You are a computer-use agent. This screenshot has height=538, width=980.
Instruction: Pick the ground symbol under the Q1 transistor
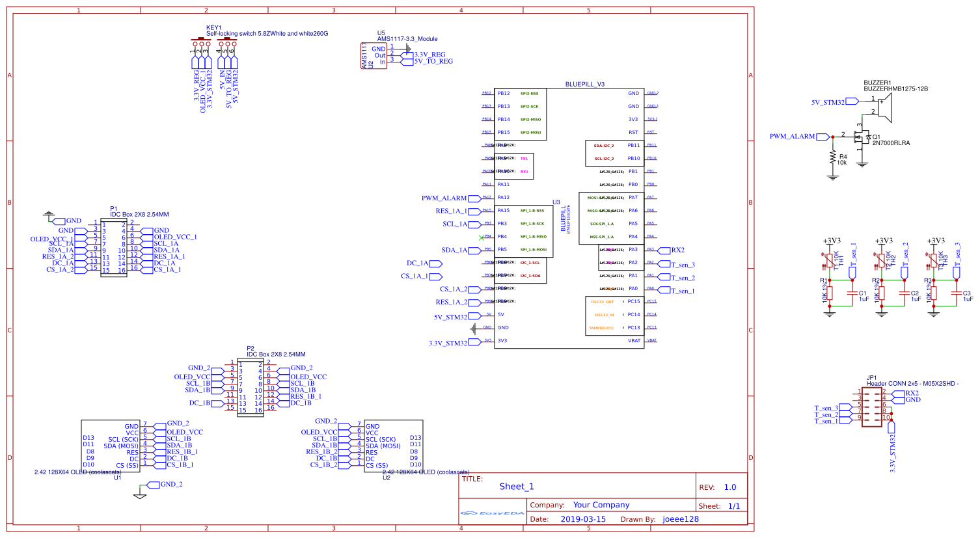pyautogui.click(x=862, y=164)
